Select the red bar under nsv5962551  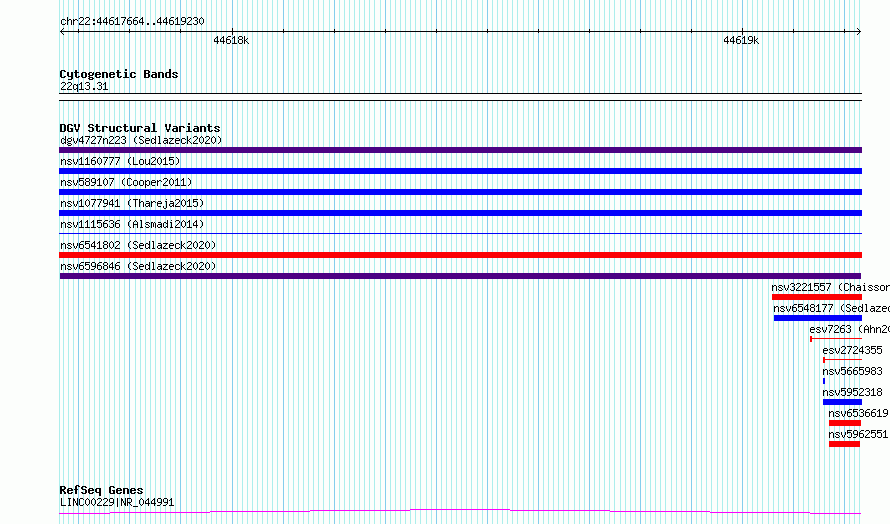click(844, 444)
